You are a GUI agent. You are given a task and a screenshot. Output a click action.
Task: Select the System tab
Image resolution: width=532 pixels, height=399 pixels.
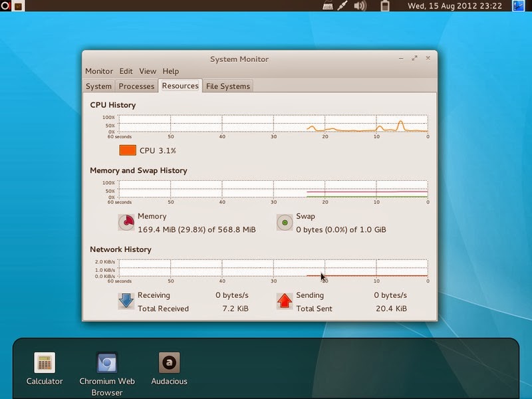point(98,86)
